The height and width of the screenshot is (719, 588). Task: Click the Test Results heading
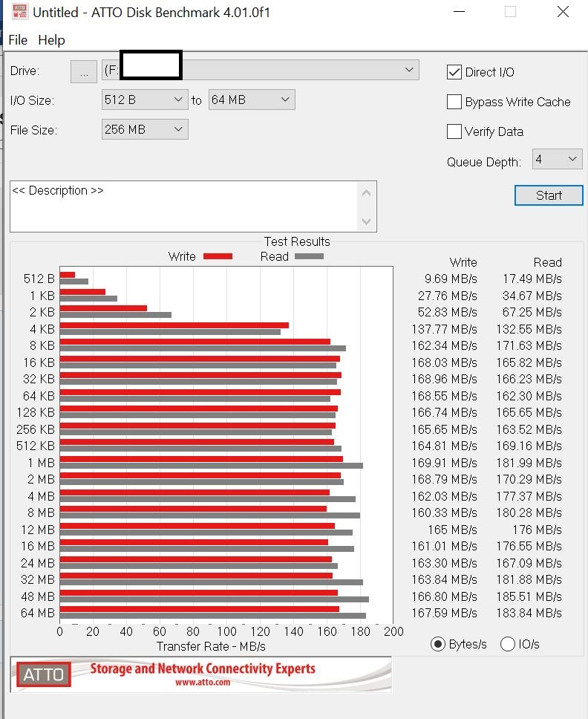(x=297, y=241)
